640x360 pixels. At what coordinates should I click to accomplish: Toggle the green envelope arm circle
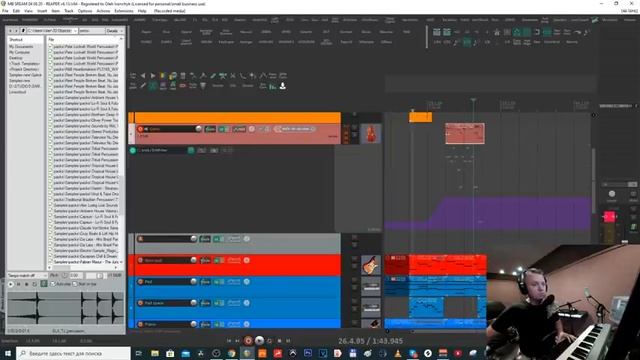point(133,150)
